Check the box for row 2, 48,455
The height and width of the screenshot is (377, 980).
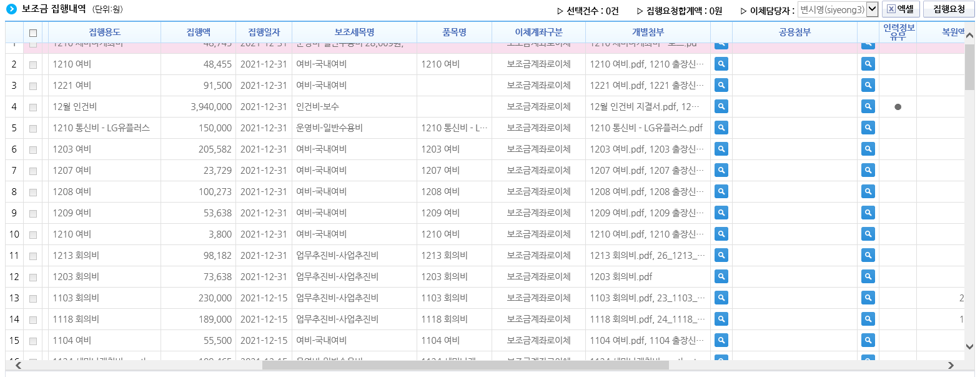click(33, 64)
